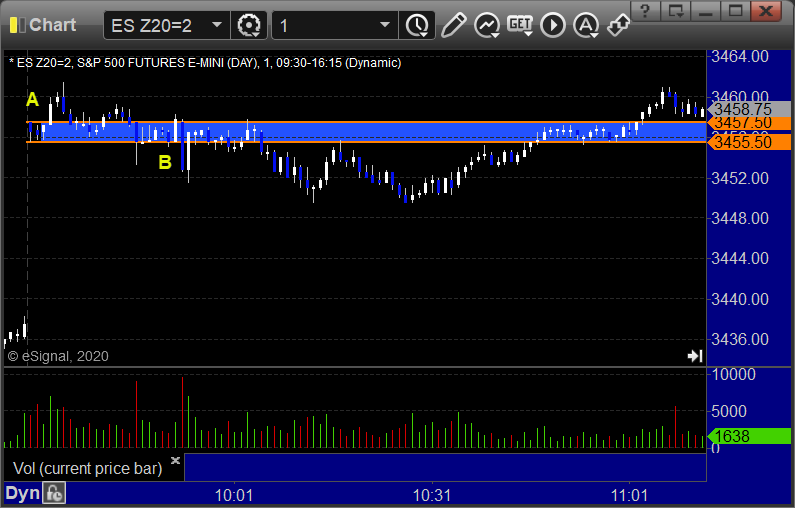Open the circled A alerts icon
Image resolution: width=795 pixels, height=508 pixels.
pyautogui.click(x=586, y=25)
